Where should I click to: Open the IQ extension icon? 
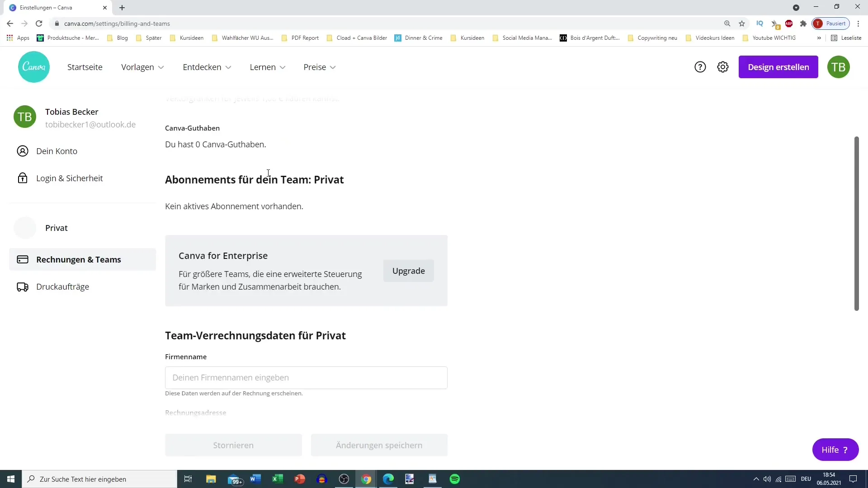[x=760, y=23]
